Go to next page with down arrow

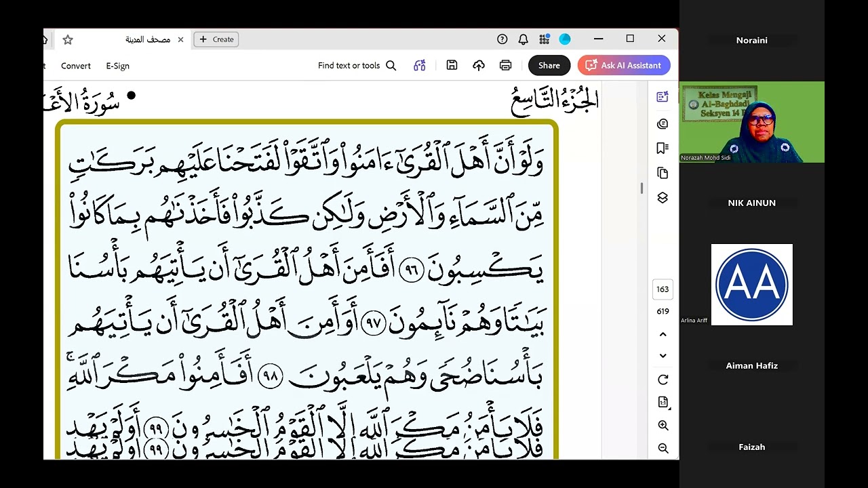663,356
